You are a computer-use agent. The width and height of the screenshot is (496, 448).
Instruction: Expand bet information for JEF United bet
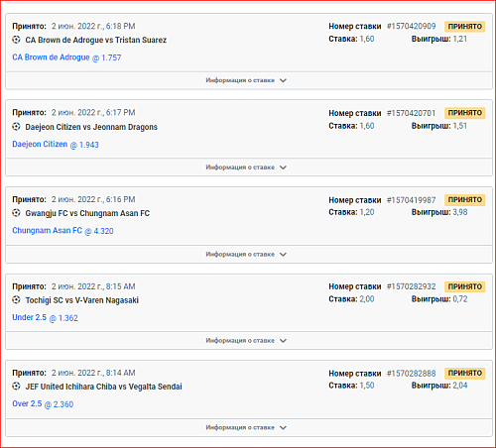pos(246,427)
